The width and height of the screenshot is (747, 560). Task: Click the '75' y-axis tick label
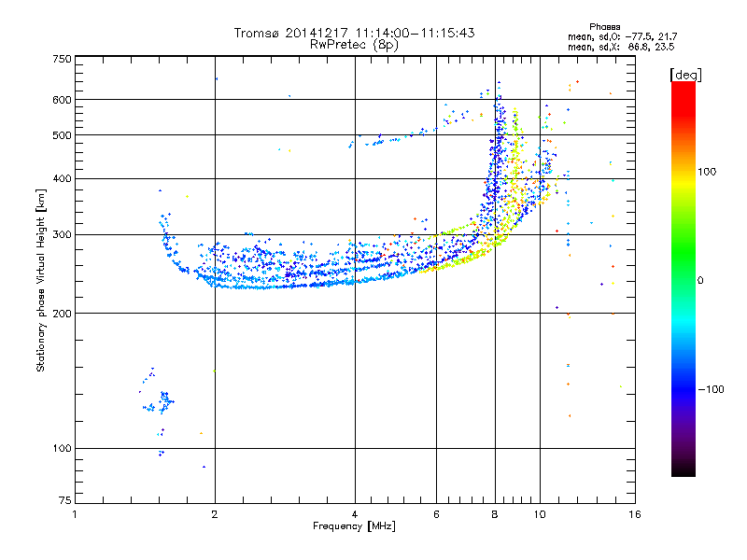tap(65, 500)
